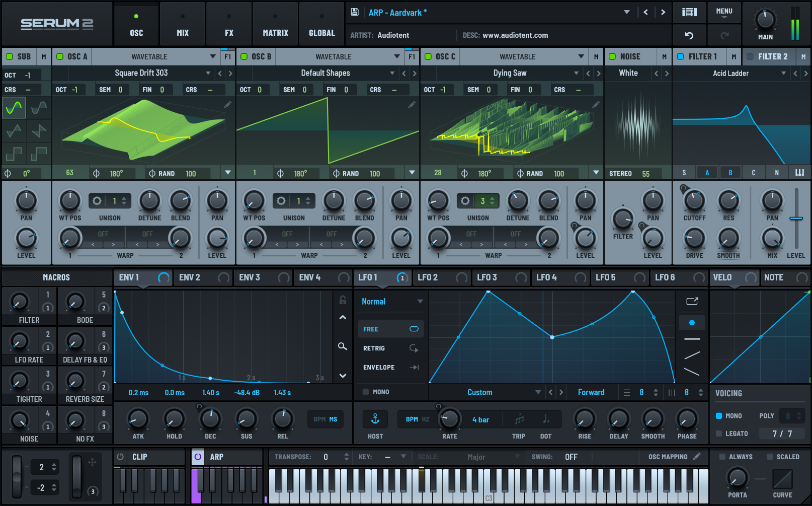Enable the LFO dotted rate icon
812x506 pixels.
click(x=546, y=419)
